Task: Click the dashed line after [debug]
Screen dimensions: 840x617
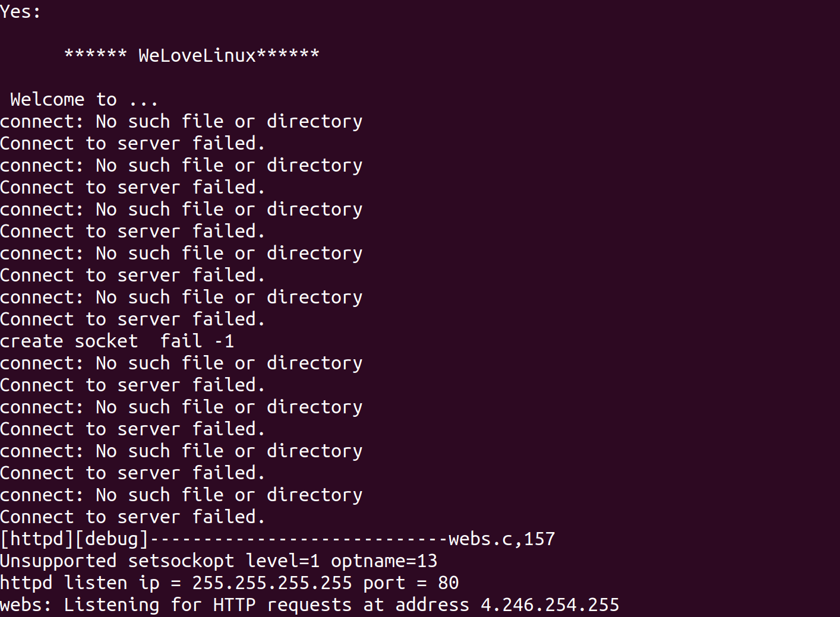Action: tap(298, 539)
